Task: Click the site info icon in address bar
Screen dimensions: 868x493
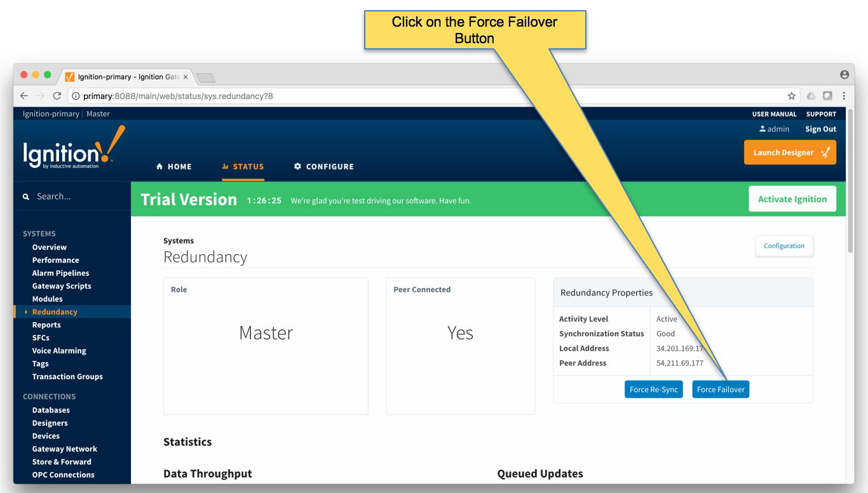Action: (76, 96)
